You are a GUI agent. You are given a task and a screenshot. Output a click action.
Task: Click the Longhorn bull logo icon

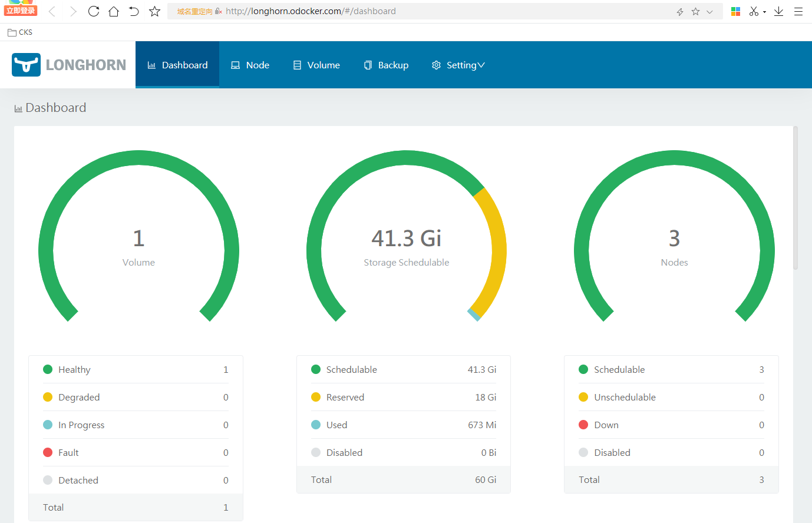(27, 65)
